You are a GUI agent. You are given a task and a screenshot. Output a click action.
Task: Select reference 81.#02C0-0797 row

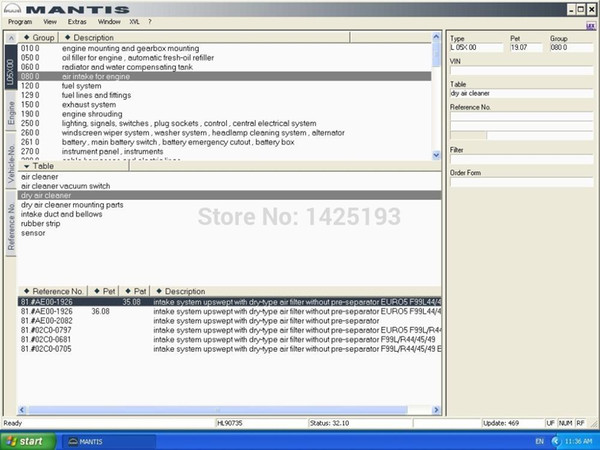(230, 330)
